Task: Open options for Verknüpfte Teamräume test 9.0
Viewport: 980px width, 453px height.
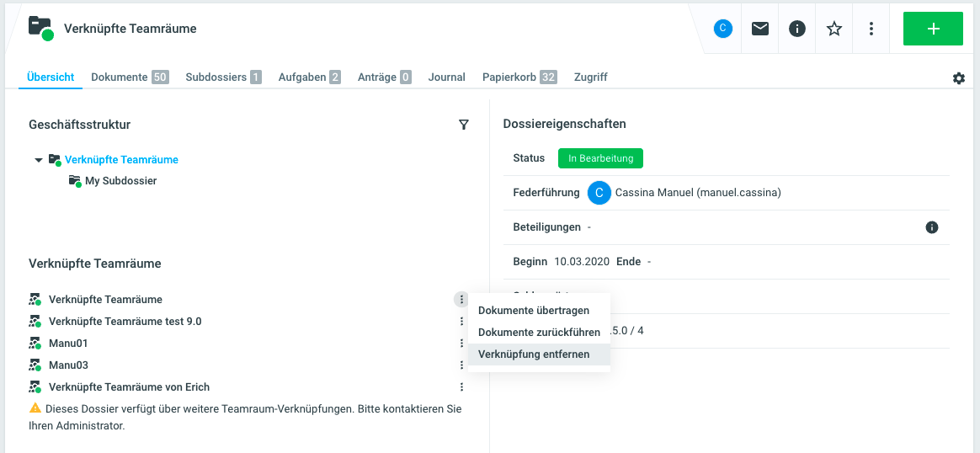Action: 461,322
